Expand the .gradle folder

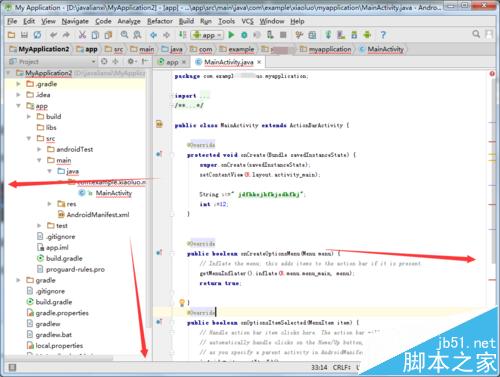(x=19, y=84)
